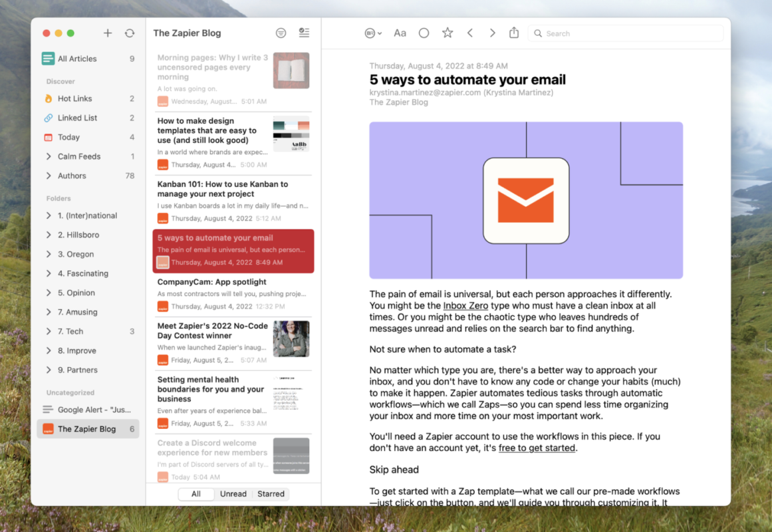This screenshot has height=532, width=772.
Task: Click the All Articles icon
Action: coord(48,59)
